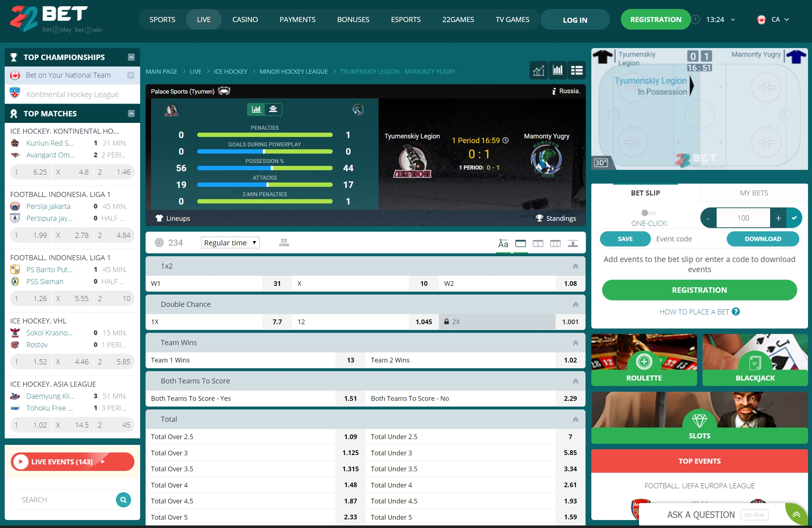Select Total Over 4.5 odds 1.87
812x528 pixels.
click(350, 501)
